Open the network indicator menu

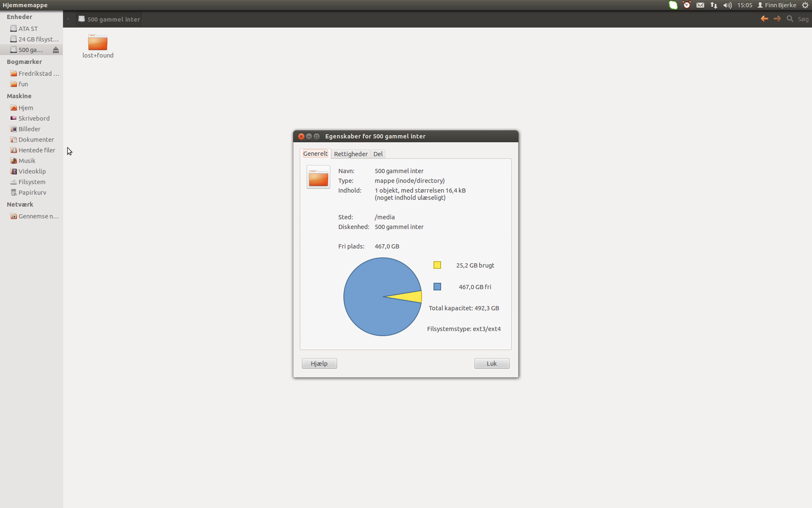tap(714, 5)
